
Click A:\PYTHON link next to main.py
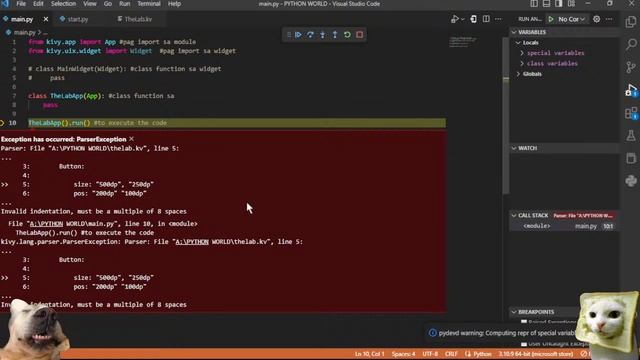46,224
